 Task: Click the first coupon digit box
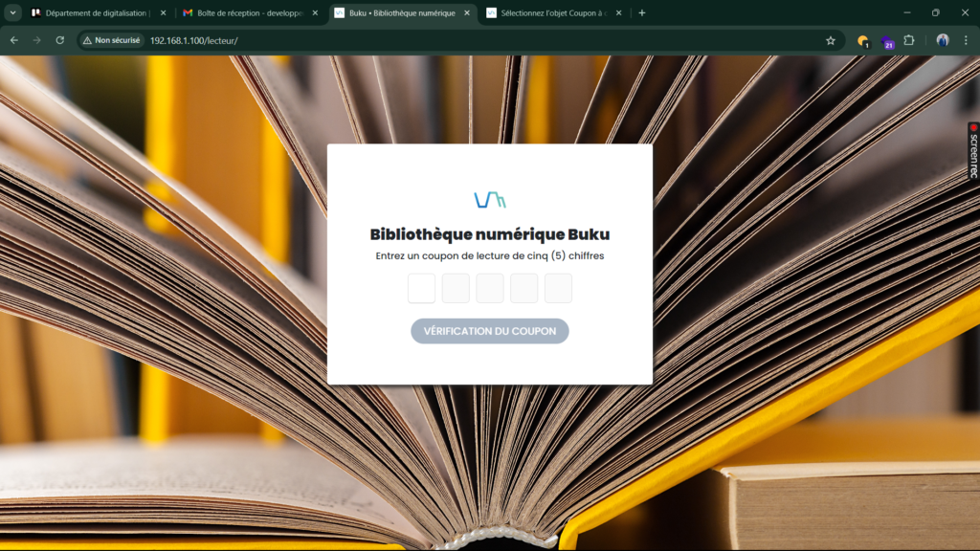[421, 288]
